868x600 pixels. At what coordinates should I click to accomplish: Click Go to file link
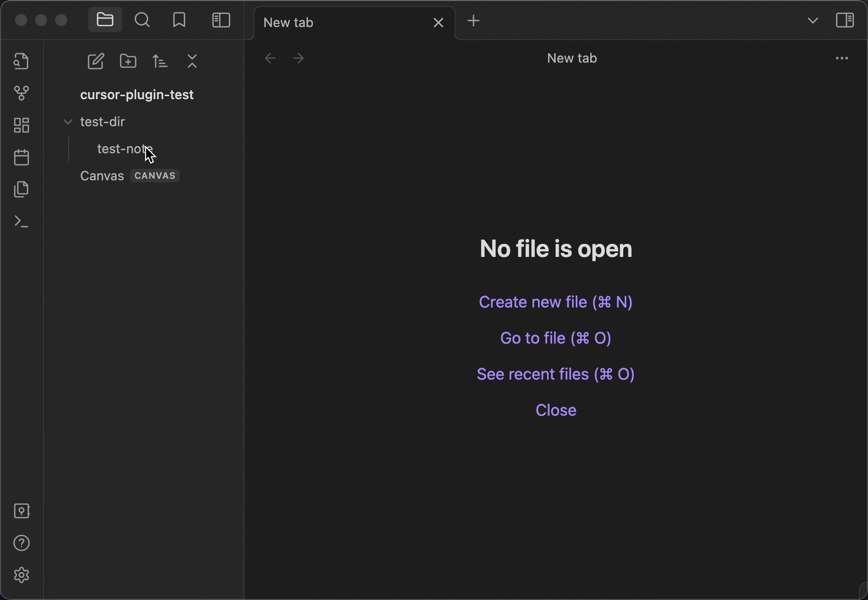click(556, 338)
